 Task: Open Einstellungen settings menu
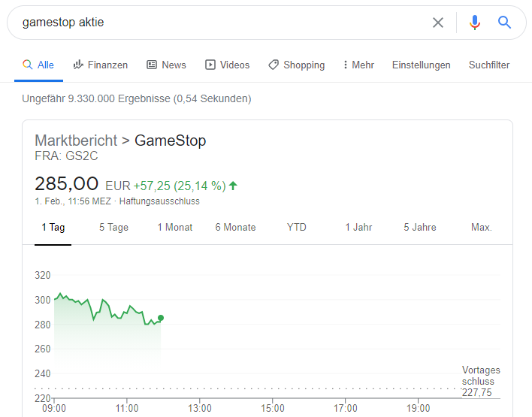click(421, 65)
